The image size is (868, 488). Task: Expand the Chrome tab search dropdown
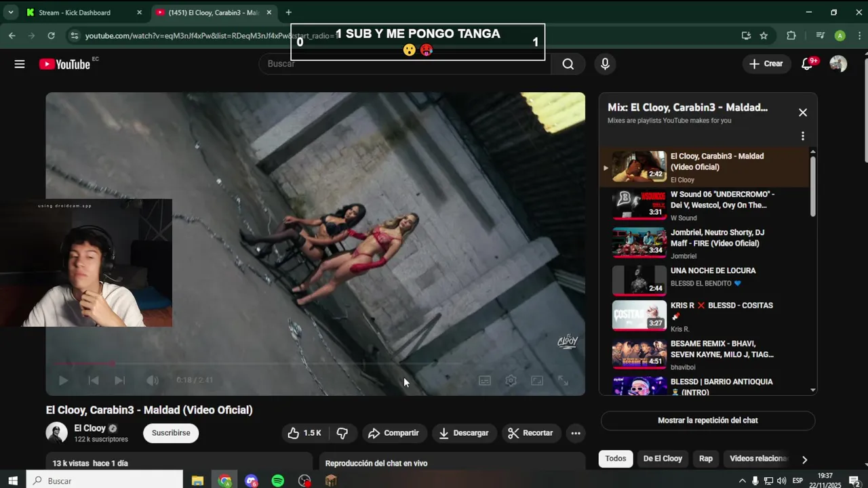[11, 12]
